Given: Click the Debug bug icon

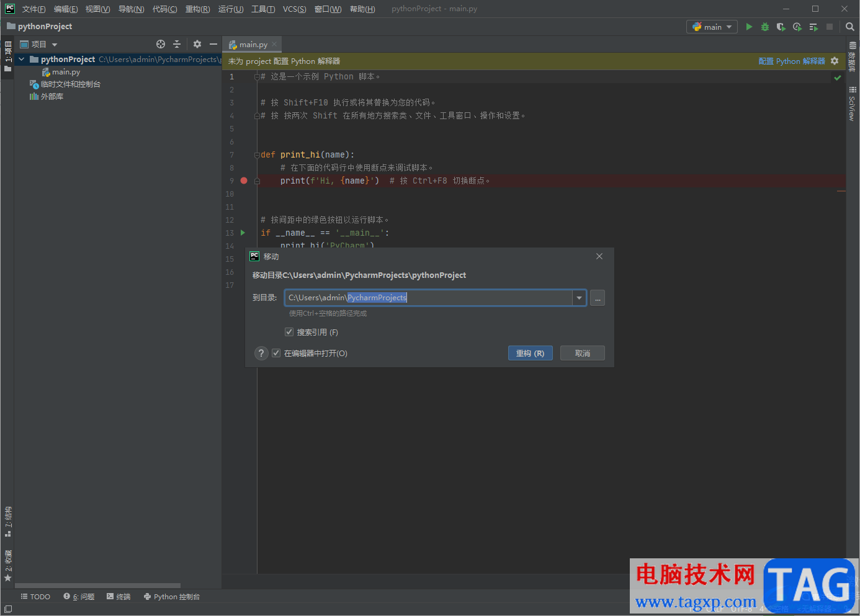Looking at the screenshot, I should [765, 27].
